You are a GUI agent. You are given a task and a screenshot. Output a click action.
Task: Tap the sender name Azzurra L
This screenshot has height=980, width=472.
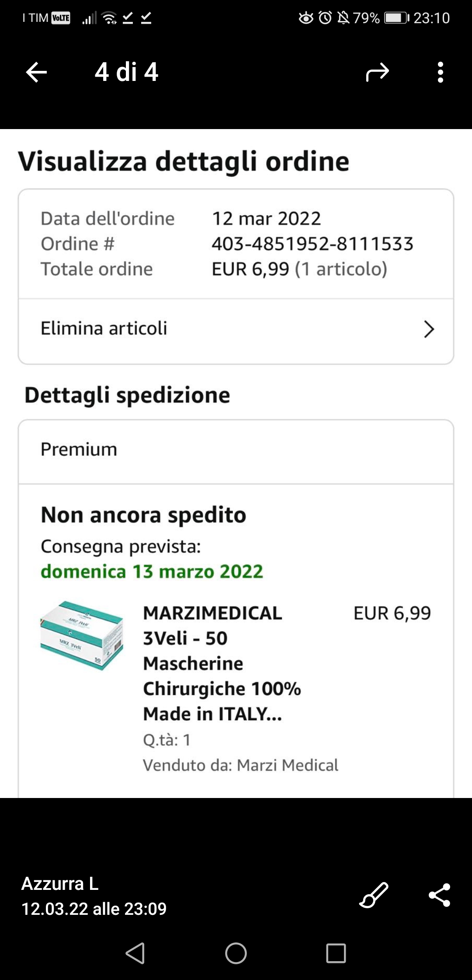[x=60, y=883]
